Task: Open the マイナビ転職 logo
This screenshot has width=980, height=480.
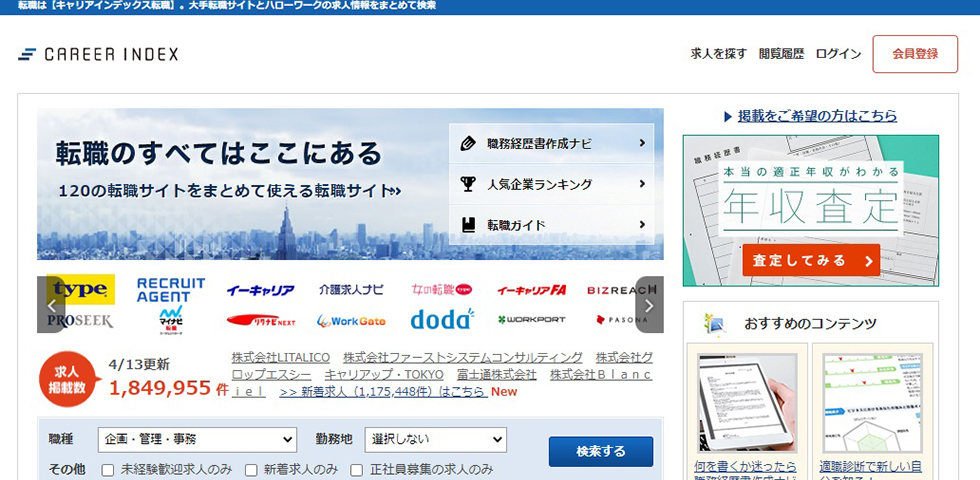Action: pyautogui.click(x=171, y=321)
